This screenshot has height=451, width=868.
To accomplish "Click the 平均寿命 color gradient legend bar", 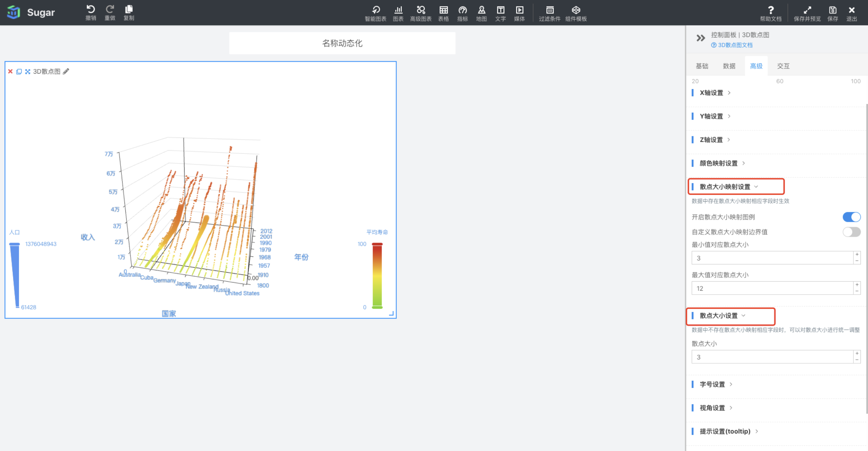I will (x=377, y=276).
